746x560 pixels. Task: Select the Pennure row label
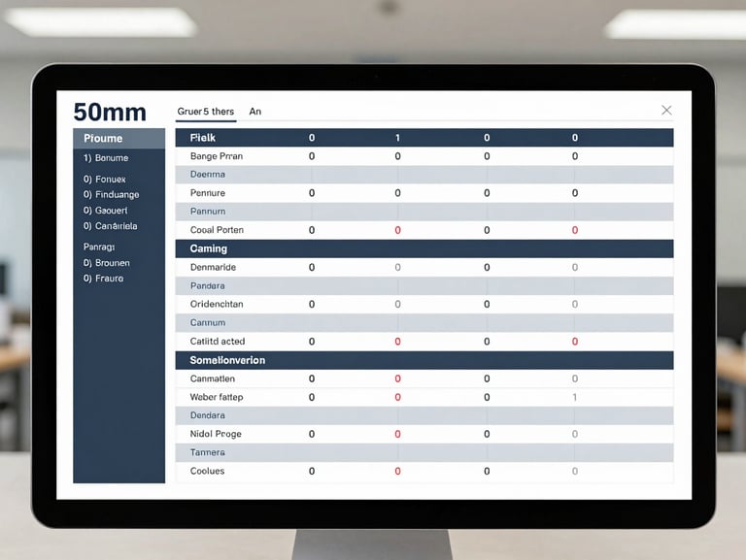pyautogui.click(x=208, y=193)
